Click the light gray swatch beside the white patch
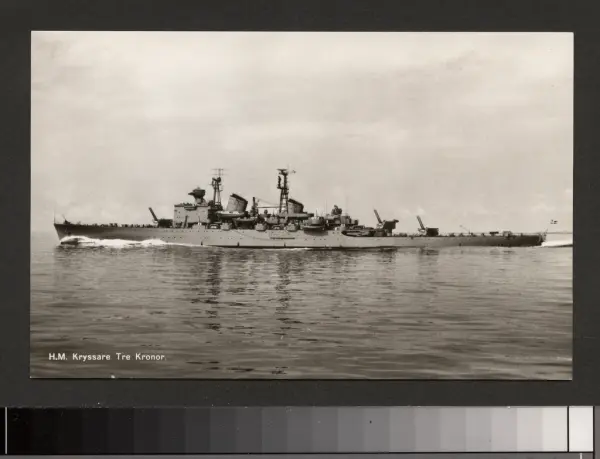This screenshot has width=600, height=459. tap(555, 429)
